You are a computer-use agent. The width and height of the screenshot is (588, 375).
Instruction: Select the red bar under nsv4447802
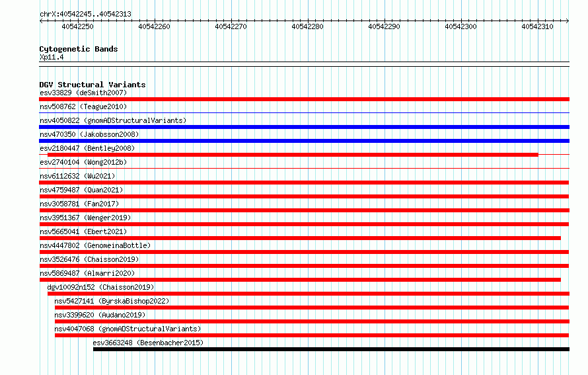[x=304, y=252]
